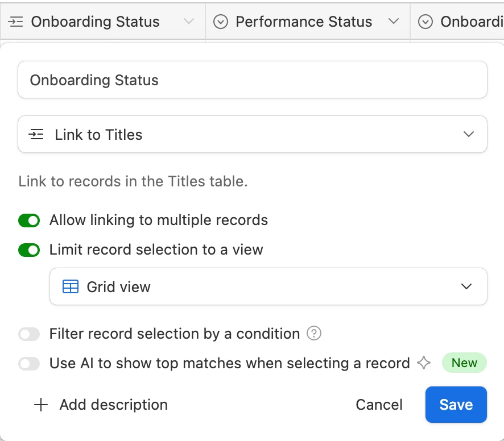Click the field name input box

(252, 80)
